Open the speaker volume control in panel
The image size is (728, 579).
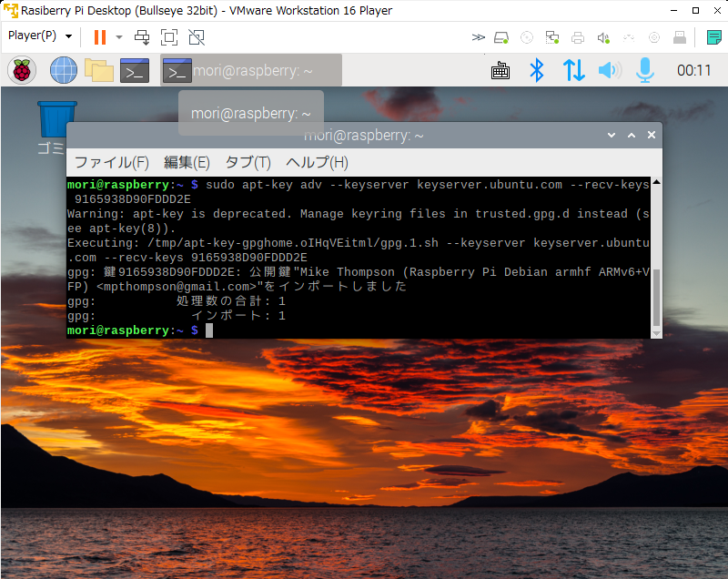click(x=610, y=71)
